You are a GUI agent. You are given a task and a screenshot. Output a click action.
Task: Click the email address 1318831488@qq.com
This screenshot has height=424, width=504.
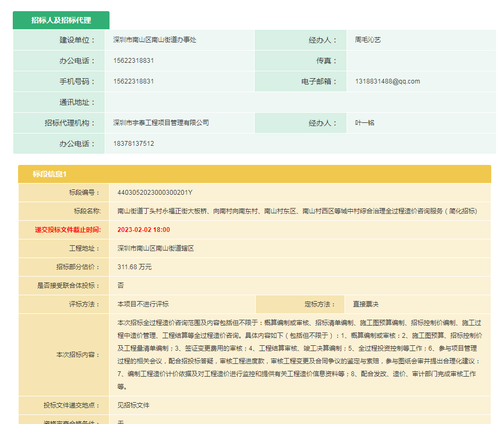click(388, 81)
